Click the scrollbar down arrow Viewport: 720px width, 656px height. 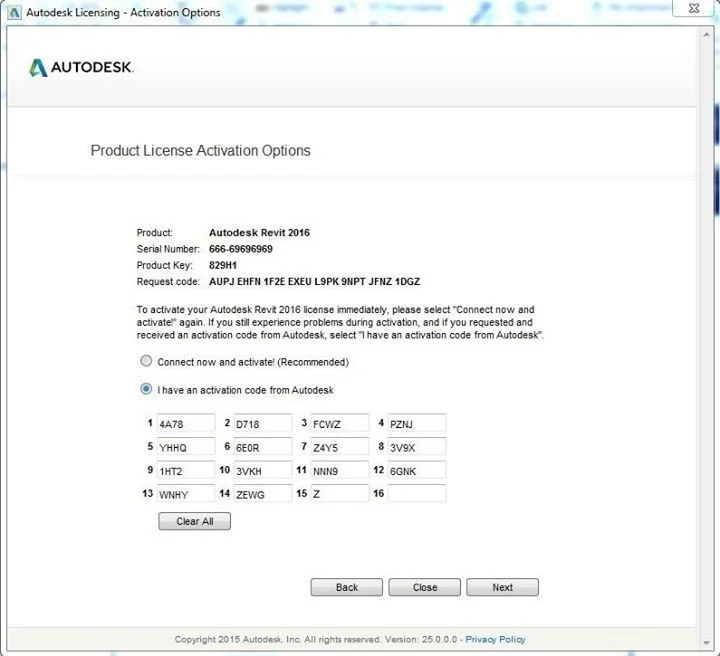[x=707, y=642]
